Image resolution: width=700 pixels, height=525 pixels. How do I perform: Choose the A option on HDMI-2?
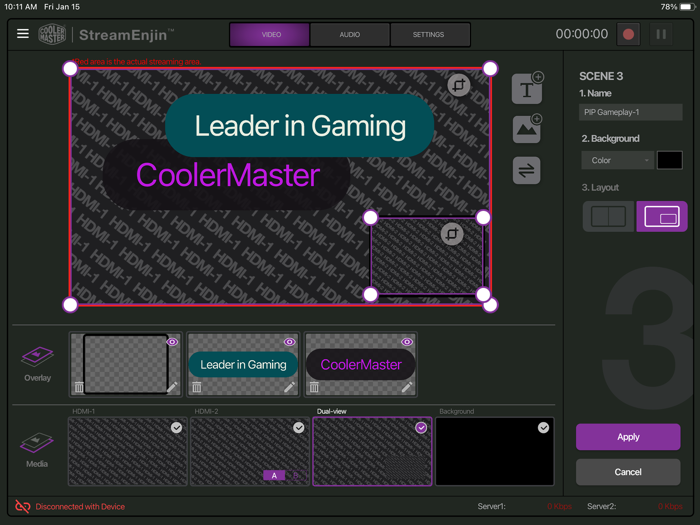274,475
